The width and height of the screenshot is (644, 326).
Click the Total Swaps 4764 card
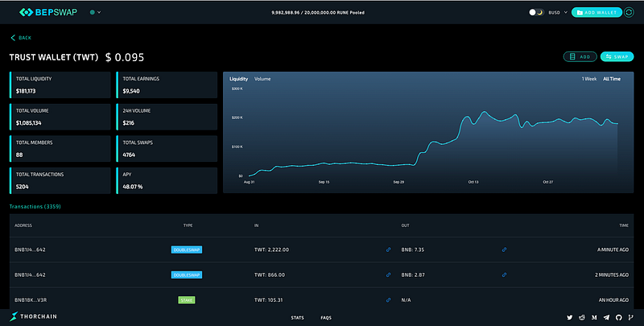[167, 149]
